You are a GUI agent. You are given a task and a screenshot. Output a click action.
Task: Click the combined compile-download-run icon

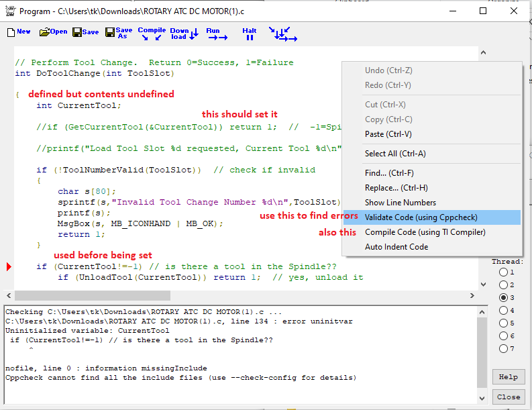(x=282, y=34)
